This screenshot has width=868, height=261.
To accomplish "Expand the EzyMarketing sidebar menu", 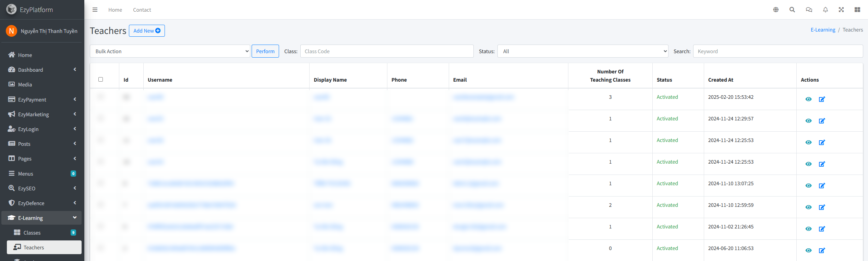I will 41,114.
